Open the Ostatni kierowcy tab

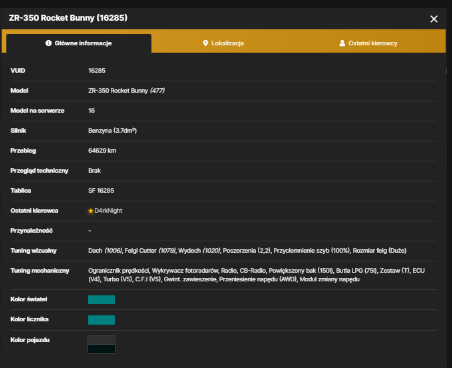(x=368, y=43)
